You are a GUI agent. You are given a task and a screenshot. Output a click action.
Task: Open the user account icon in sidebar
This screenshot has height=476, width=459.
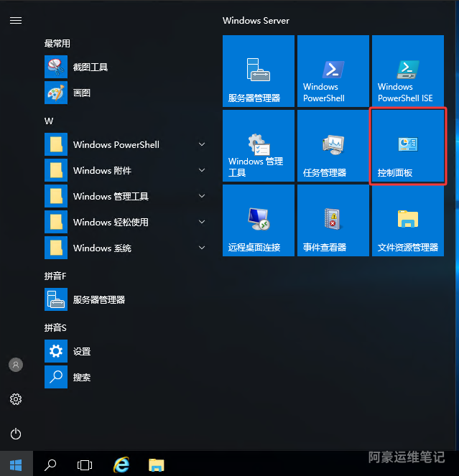(16, 365)
